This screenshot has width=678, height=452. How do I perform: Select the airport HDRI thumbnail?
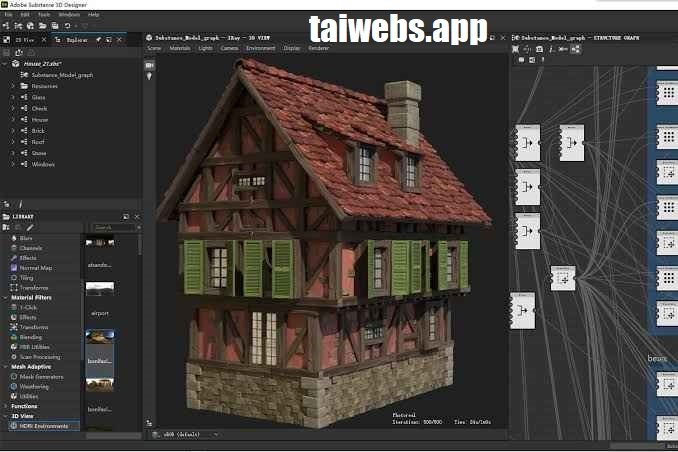pyautogui.click(x=100, y=289)
